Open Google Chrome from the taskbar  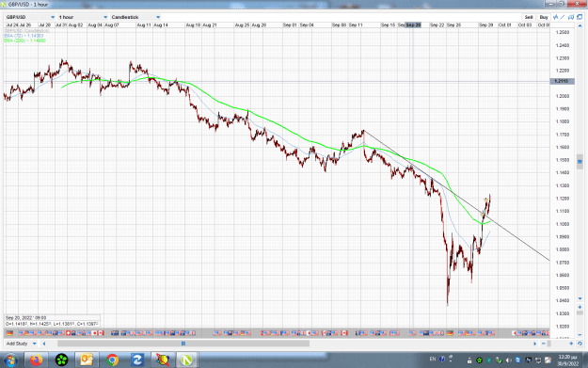pos(112,360)
